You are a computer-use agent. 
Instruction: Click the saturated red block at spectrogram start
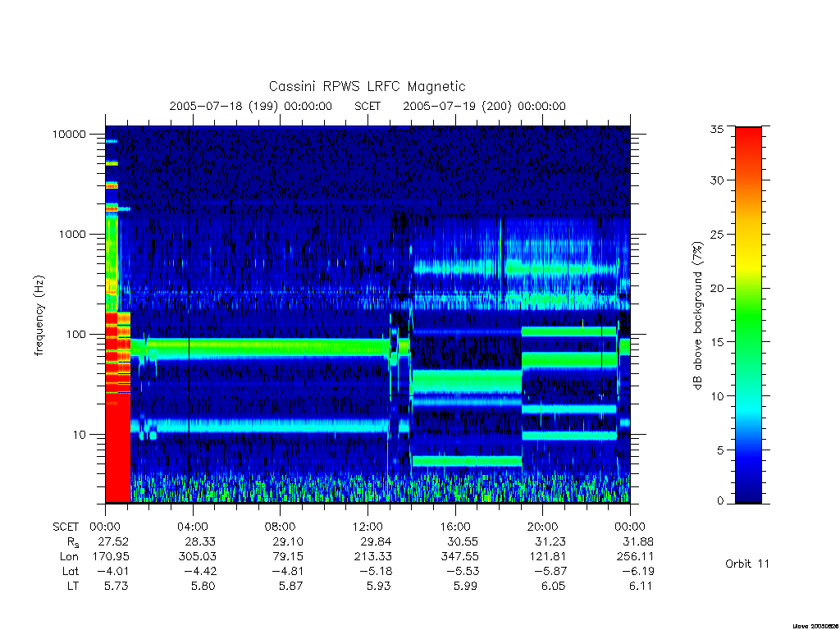[118, 447]
